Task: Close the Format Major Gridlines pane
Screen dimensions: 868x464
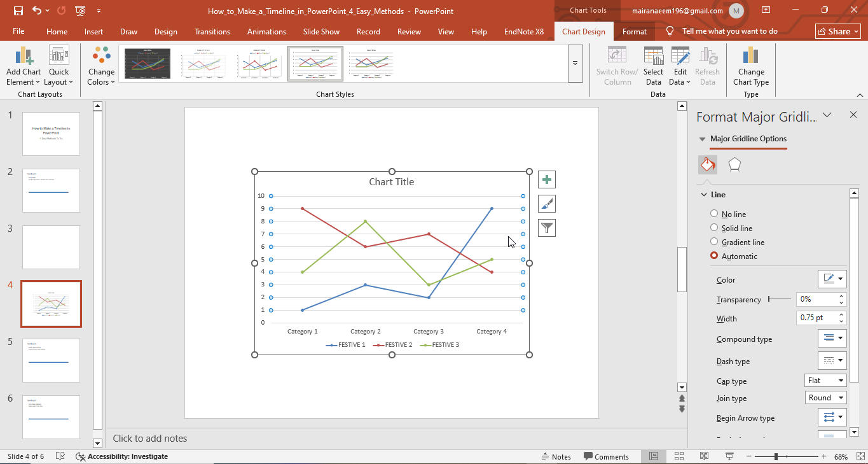Action: pyautogui.click(x=853, y=115)
